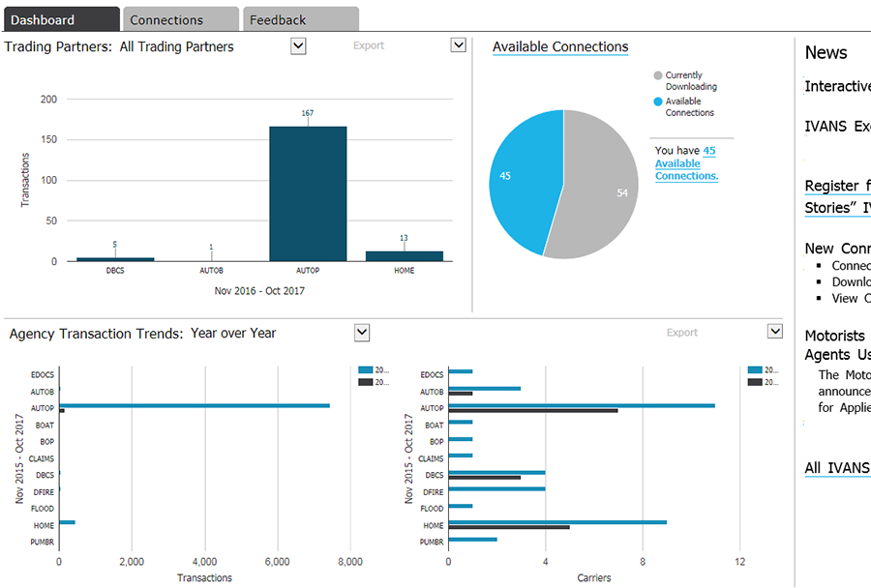Click the HOME bar in Trading Partners chart

404,256
